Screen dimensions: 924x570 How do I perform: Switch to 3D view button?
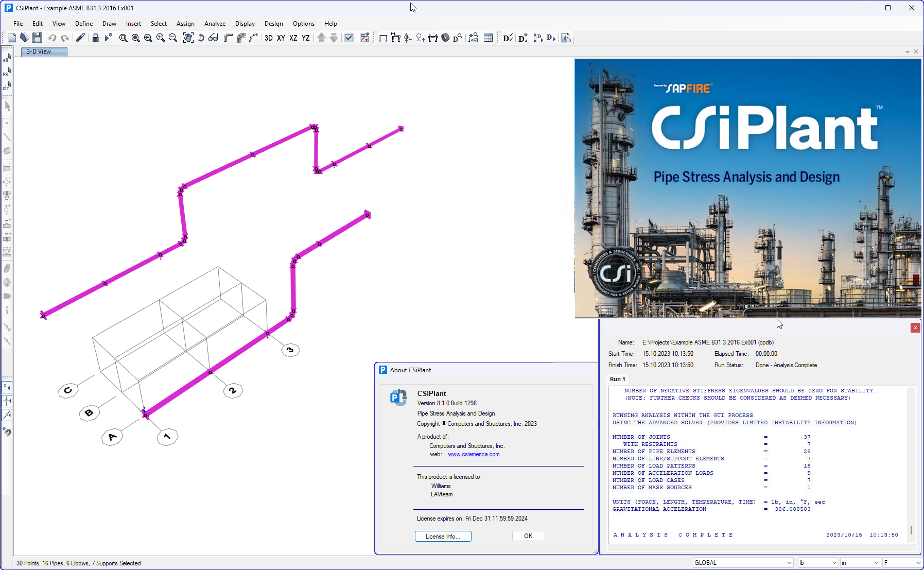pyautogui.click(x=269, y=38)
